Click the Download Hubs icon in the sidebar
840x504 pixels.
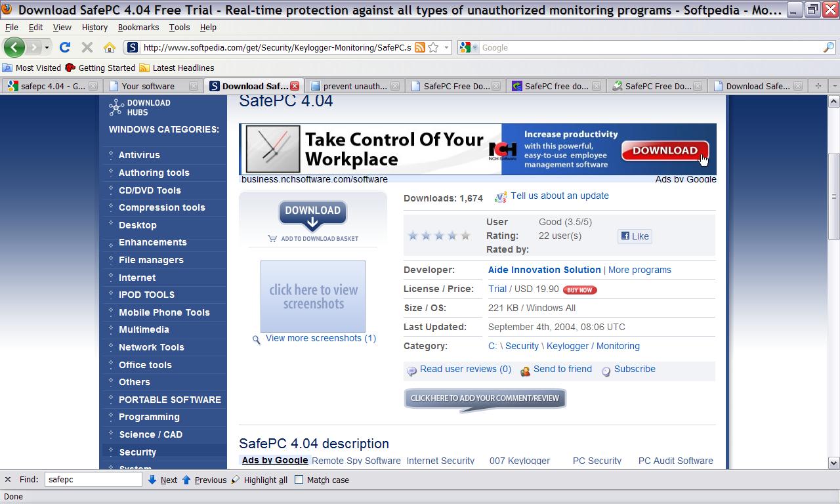point(116,108)
